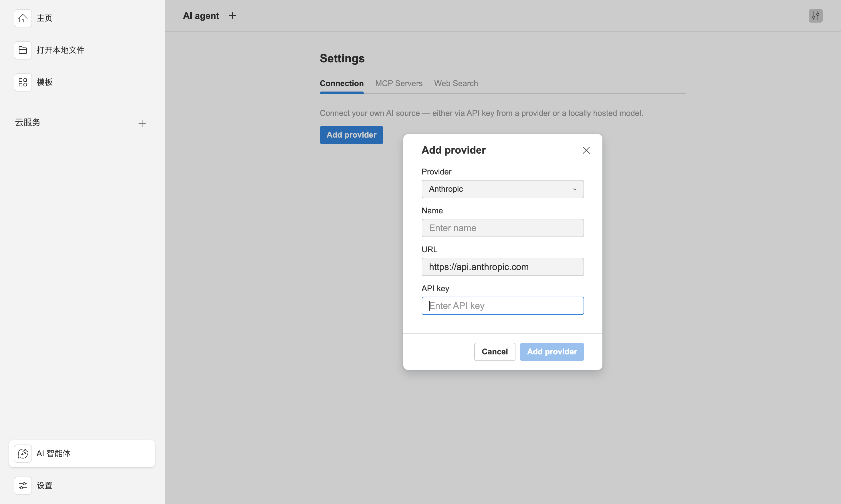841x504 pixels.
Task: Click Add provider button under Settings description
Action: 351,135
